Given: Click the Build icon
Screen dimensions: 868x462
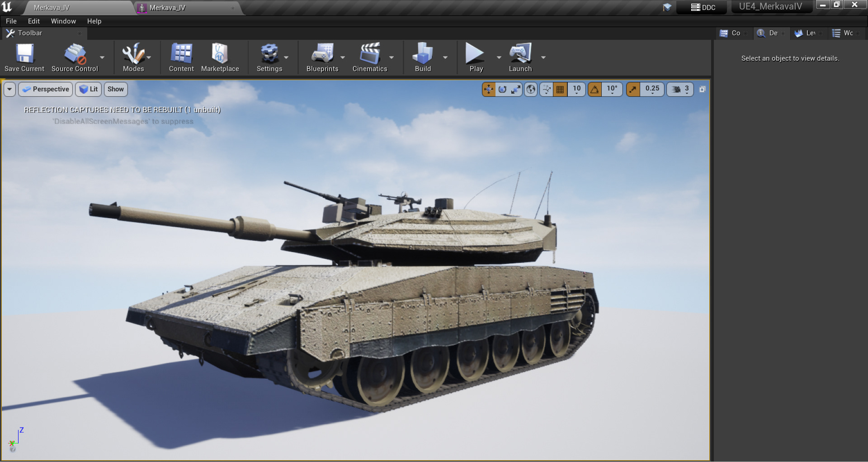Looking at the screenshot, I should 423,54.
